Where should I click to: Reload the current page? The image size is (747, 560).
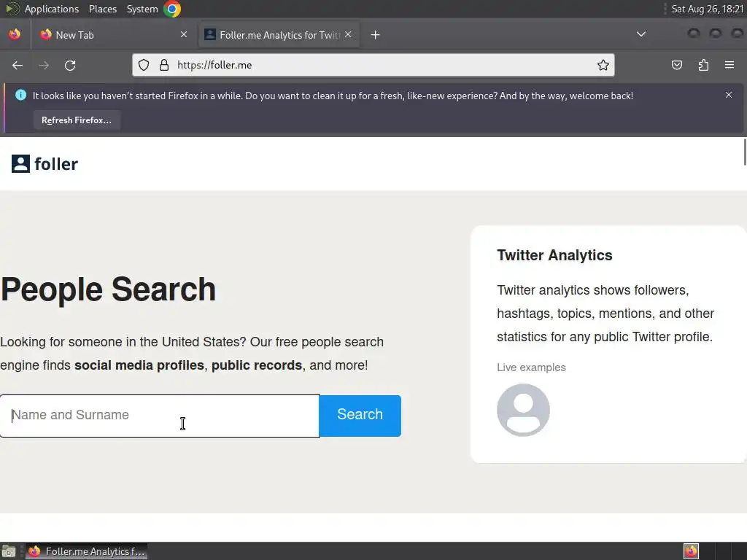pos(70,65)
